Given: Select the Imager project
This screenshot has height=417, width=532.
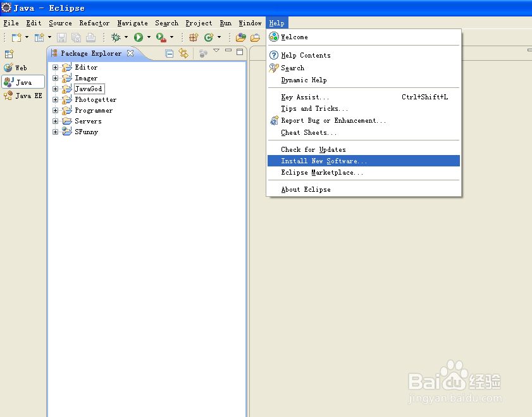Looking at the screenshot, I should click(x=86, y=78).
